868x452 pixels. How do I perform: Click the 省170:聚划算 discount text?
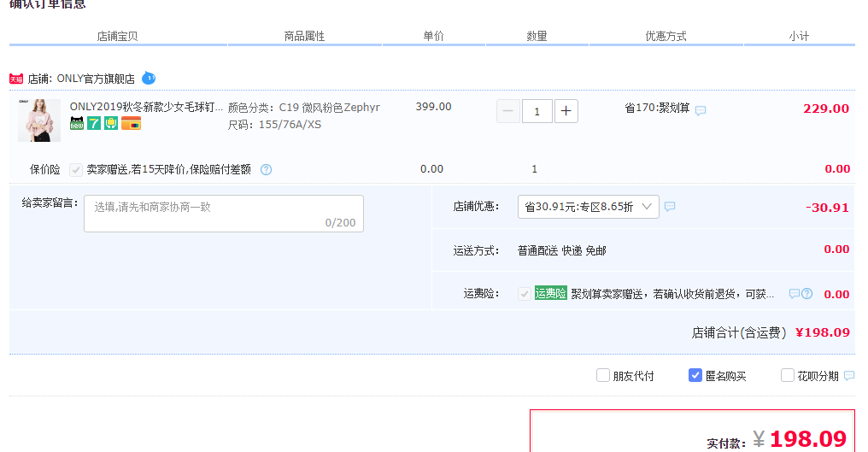click(657, 108)
